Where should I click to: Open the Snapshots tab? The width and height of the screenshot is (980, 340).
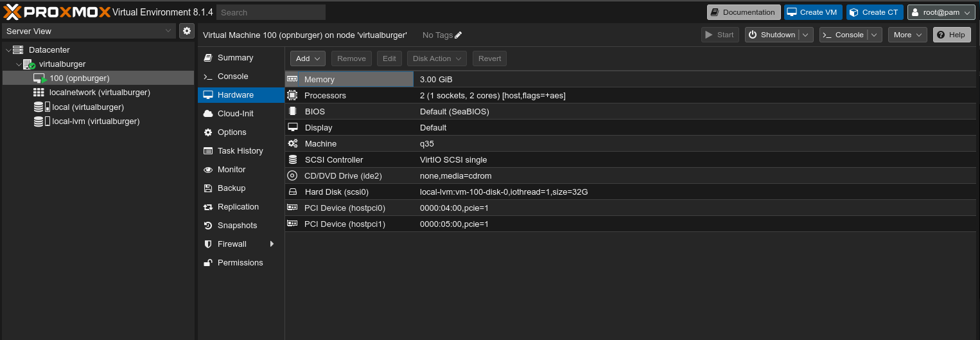click(237, 226)
